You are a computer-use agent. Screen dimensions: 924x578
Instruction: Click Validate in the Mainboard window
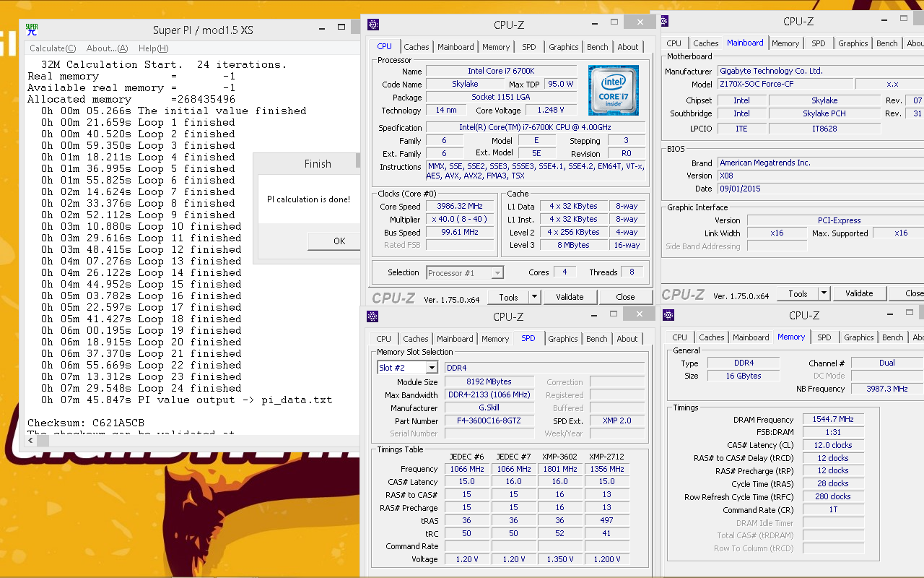[x=859, y=293]
